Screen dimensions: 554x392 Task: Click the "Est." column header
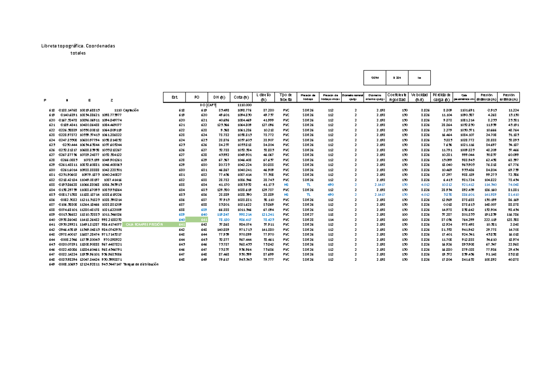(175, 97)
